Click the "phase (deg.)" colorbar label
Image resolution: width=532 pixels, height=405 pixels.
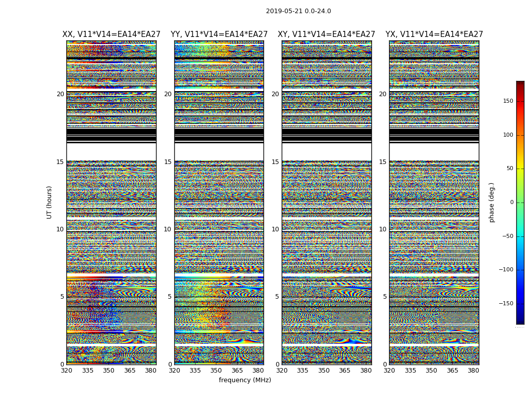(x=491, y=202)
